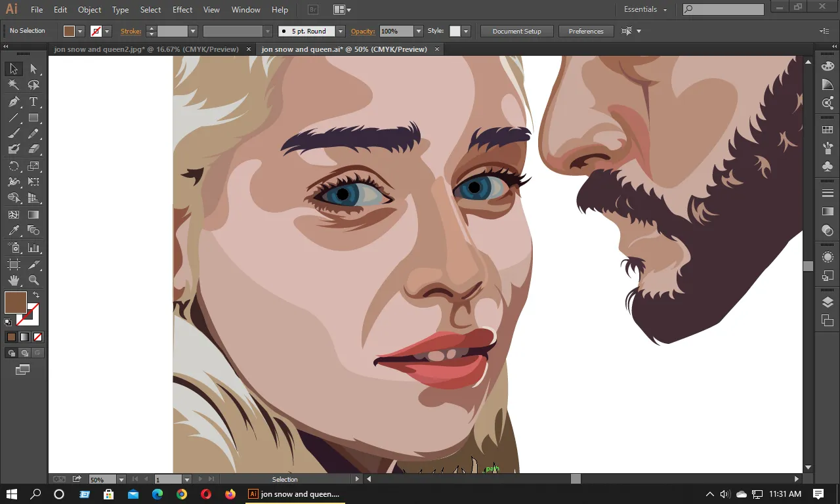Click the Preferences button

[586, 31]
